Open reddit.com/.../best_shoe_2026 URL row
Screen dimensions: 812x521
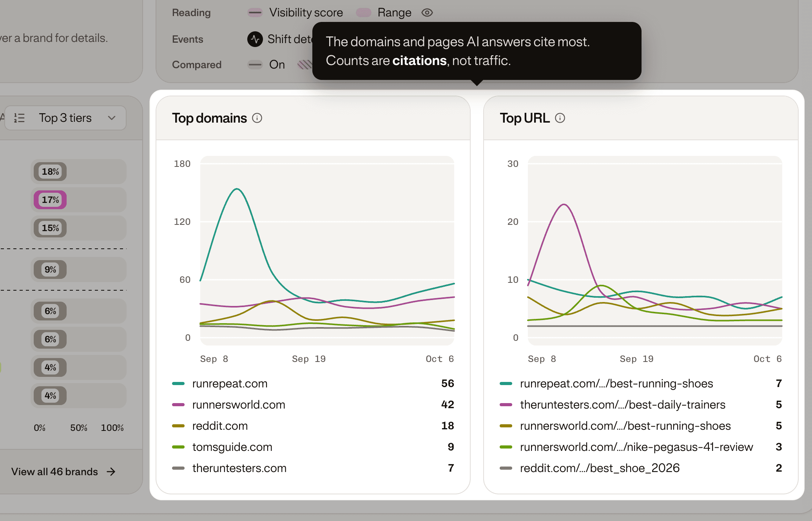click(x=641, y=468)
